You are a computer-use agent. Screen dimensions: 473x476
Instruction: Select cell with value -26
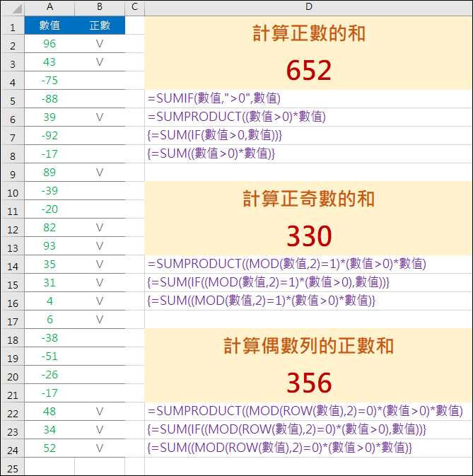point(49,375)
